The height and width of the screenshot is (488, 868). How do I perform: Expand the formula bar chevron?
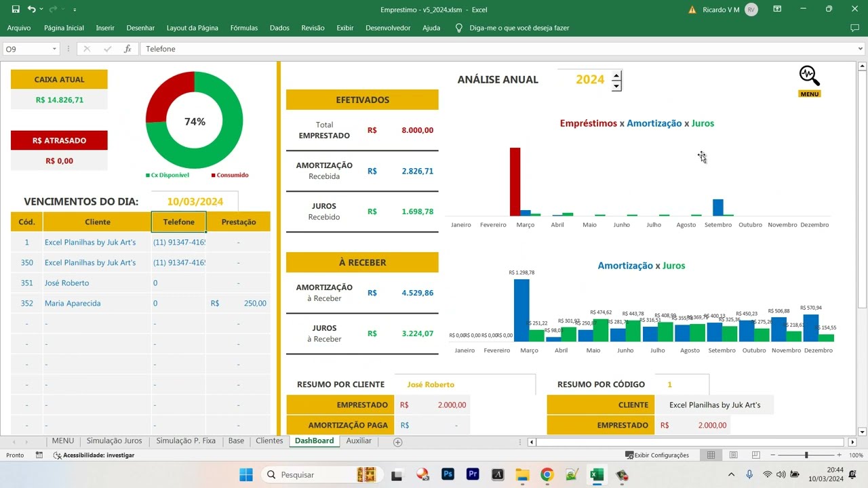click(861, 49)
